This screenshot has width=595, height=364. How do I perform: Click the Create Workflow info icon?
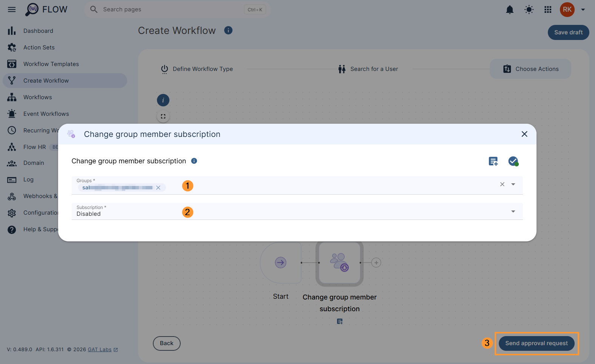click(228, 30)
